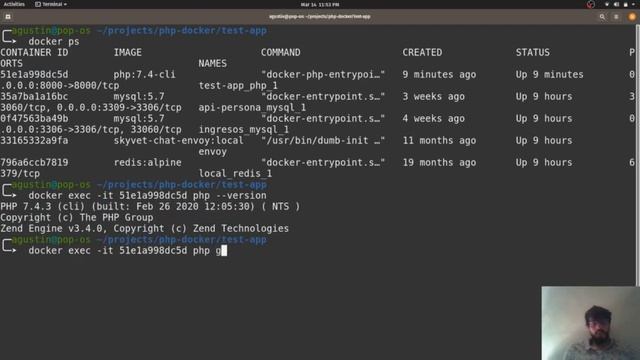The height and width of the screenshot is (360, 640).
Task: Click container ID 0f47563ba49b
Action: 34,118
